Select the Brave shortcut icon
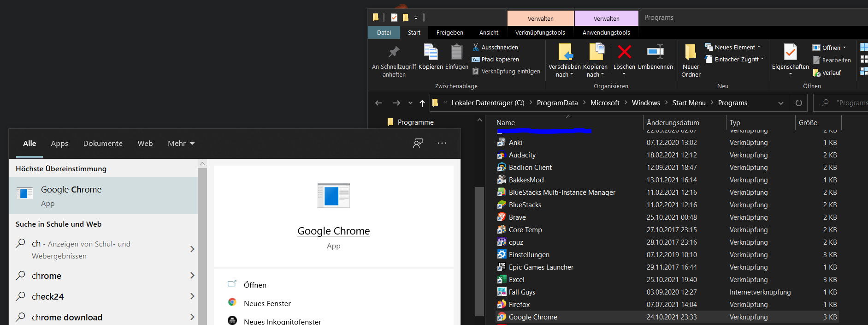Image resolution: width=868 pixels, height=325 pixels. click(502, 217)
